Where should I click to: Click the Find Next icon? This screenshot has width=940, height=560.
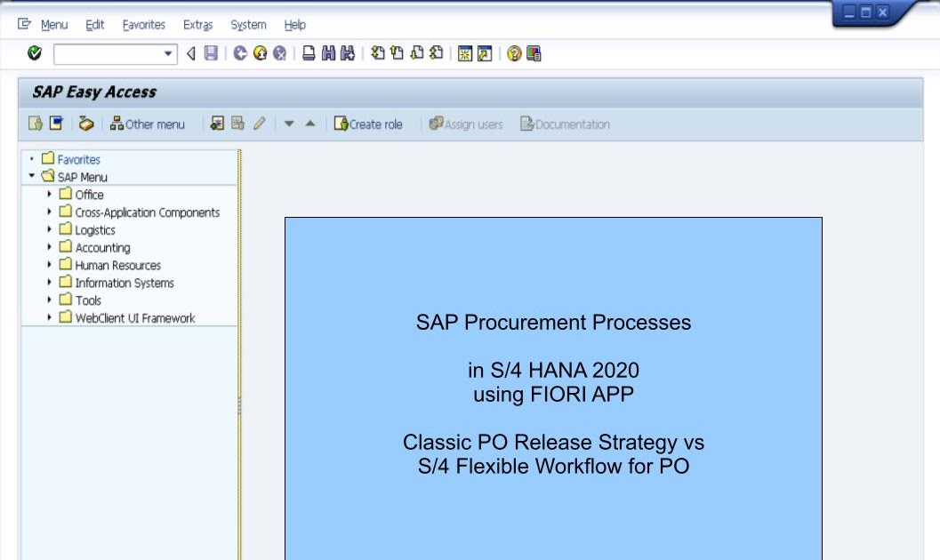coord(346,54)
